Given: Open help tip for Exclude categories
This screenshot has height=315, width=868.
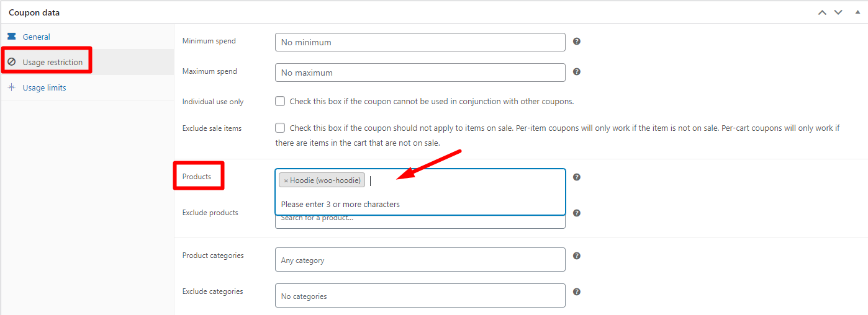Looking at the screenshot, I should click(576, 292).
